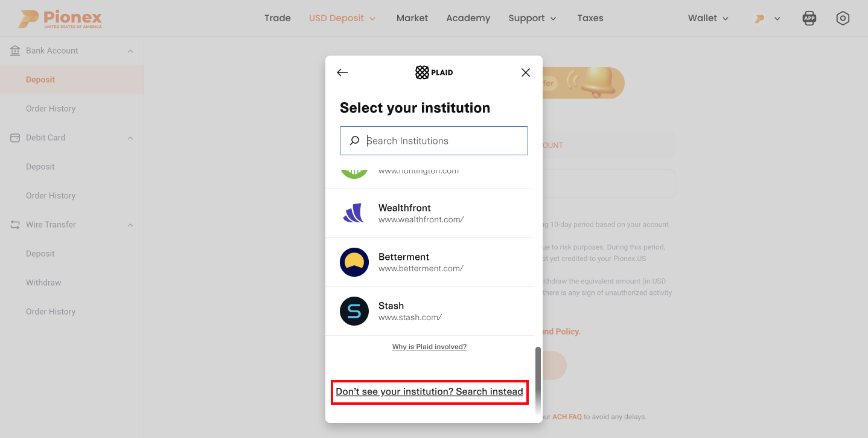The height and width of the screenshot is (438, 868).
Task: Click the Bank Account sidebar icon
Action: click(15, 51)
